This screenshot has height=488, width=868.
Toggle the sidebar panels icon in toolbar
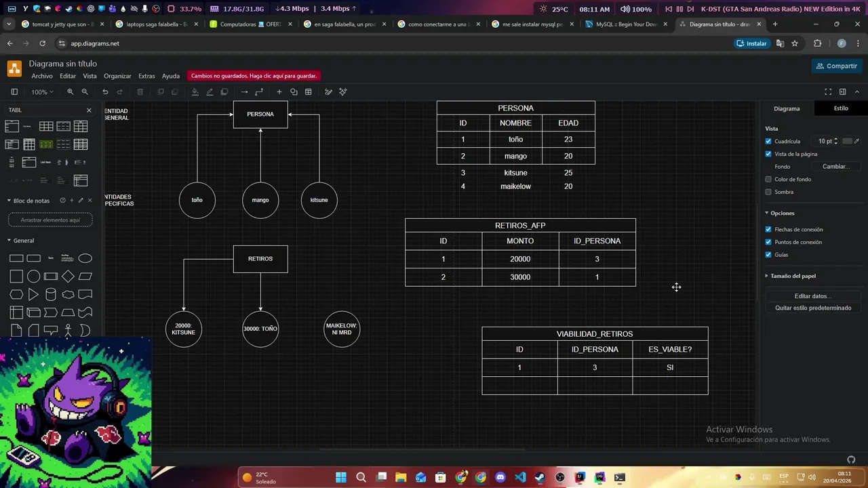[14, 91]
